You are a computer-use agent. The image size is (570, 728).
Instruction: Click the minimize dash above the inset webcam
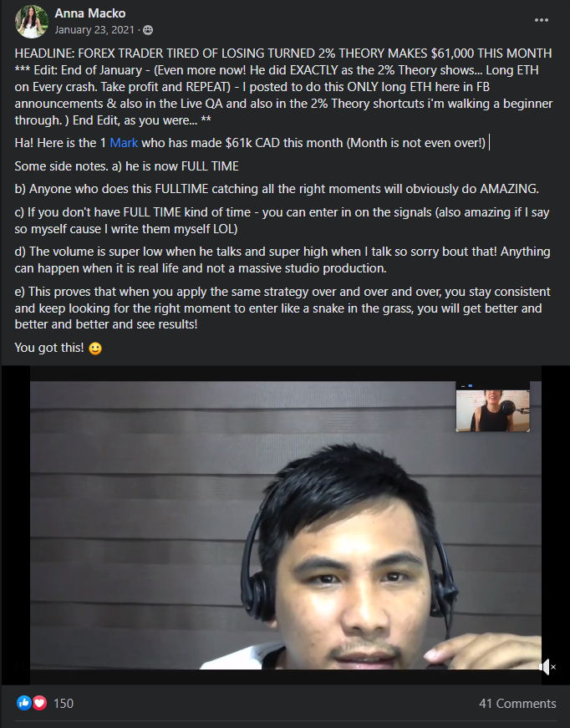point(463,386)
